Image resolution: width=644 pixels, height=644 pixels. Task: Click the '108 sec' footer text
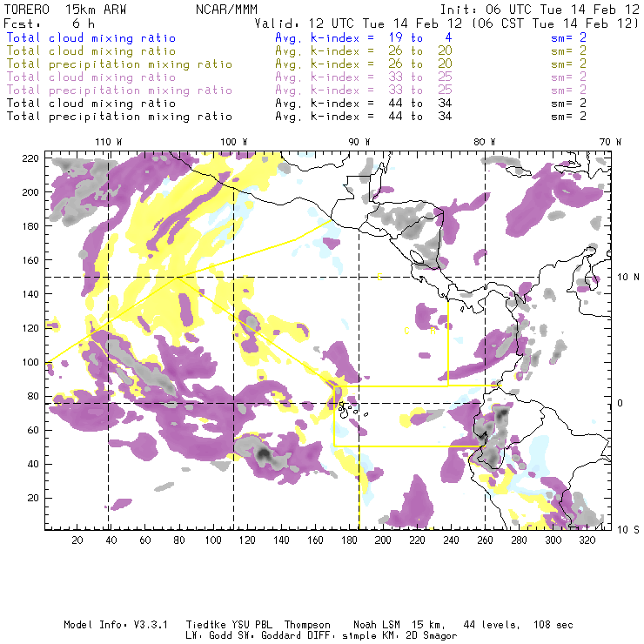553,625
